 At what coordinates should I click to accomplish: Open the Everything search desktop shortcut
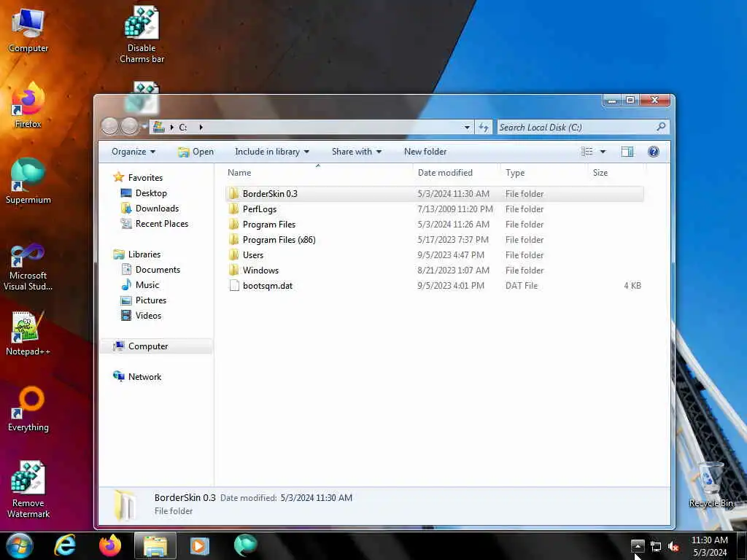pos(28,408)
